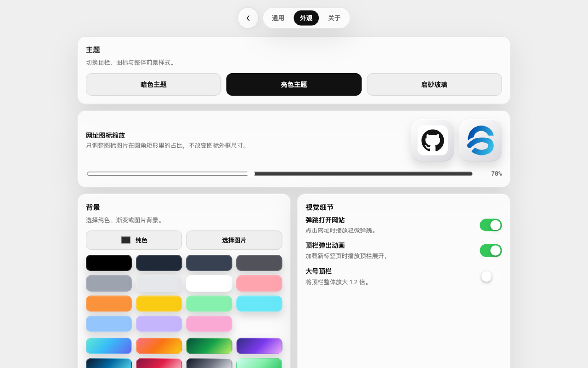Switch to the 通用 tab
Image resolution: width=588 pixels, height=368 pixels.
(278, 18)
